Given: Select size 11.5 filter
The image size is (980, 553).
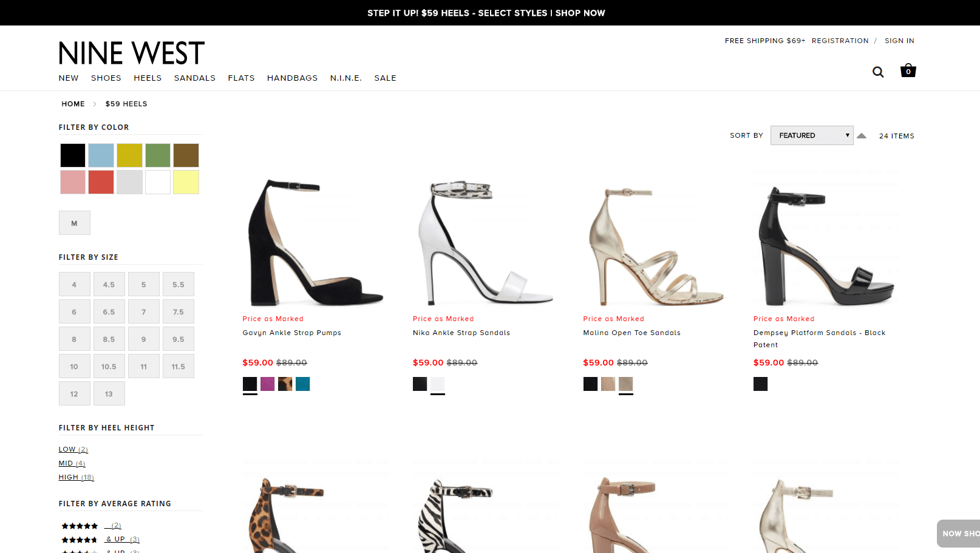Looking at the screenshot, I should [179, 366].
